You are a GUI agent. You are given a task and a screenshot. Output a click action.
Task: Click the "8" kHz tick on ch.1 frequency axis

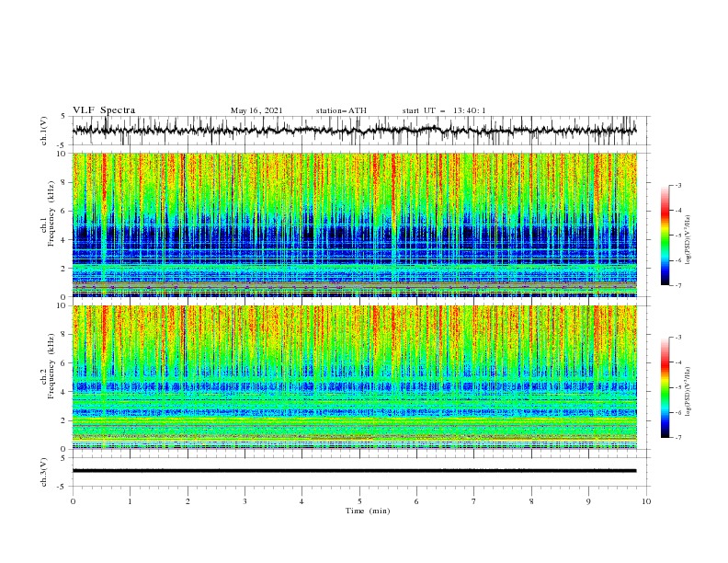click(x=63, y=182)
